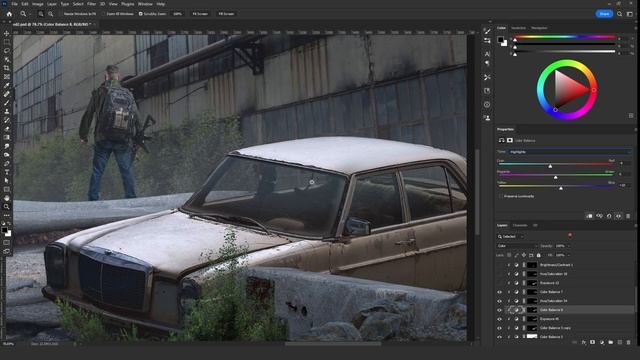The height and width of the screenshot is (360, 640).
Task: Open the Opacity dropdown arrow
Action: point(569,246)
